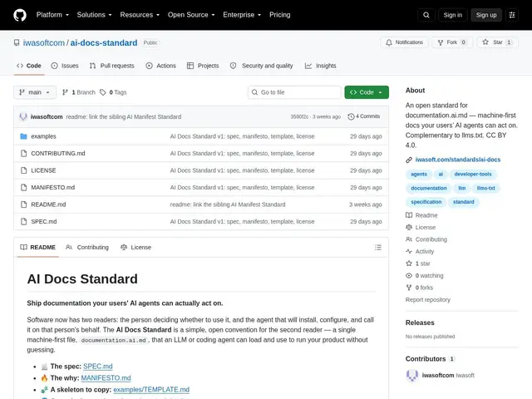Select the License tab in file viewer

coord(135,248)
